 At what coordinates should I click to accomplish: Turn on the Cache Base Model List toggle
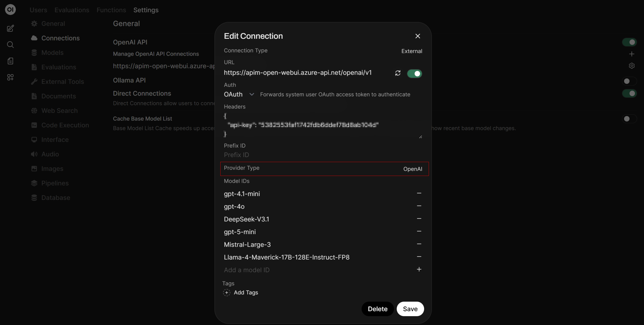point(629,119)
